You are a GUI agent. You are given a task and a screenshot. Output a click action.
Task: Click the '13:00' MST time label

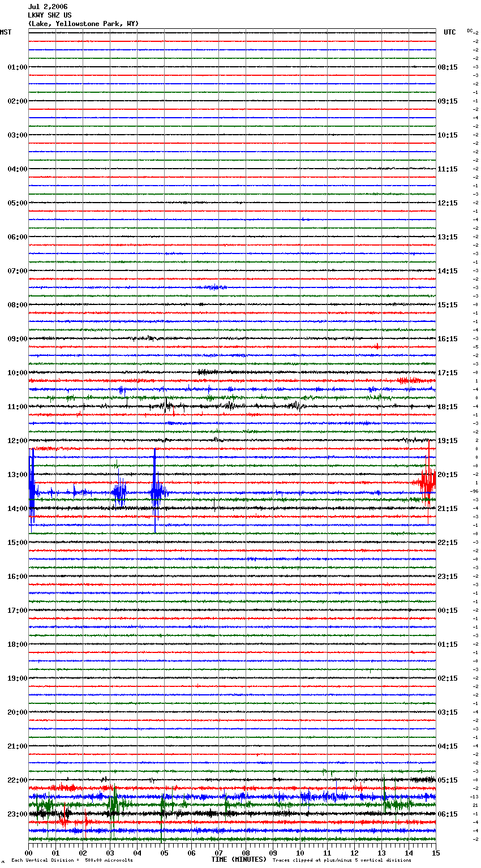tap(17, 475)
